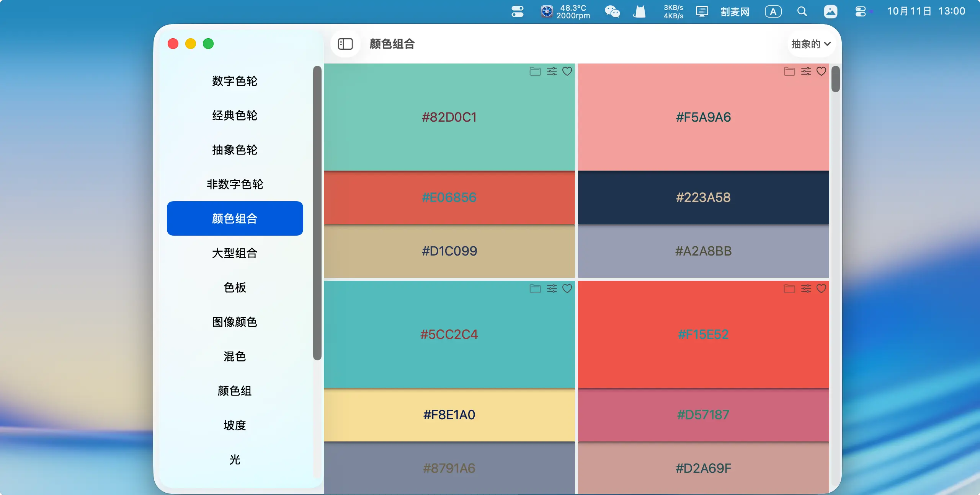Switch to 大型组合 sidebar item
The image size is (980, 495).
coord(235,253)
